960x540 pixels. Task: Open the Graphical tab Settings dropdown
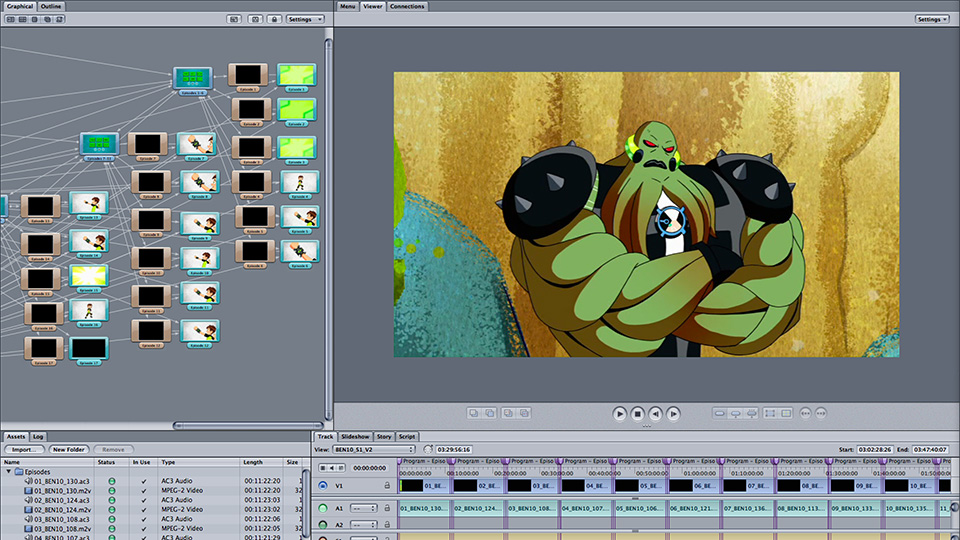pyautogui.click(x=305, y=19)
